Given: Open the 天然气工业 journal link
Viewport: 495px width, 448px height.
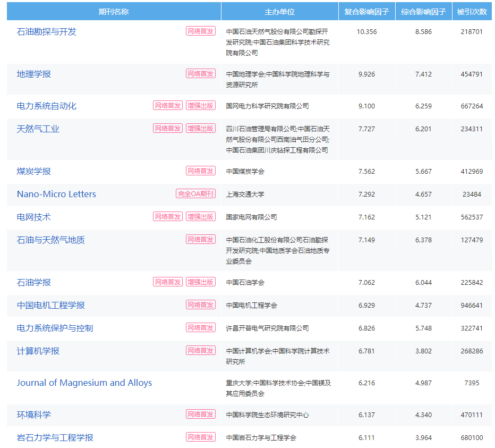Looking at the screenshot, I should click(x=38, y=129).
